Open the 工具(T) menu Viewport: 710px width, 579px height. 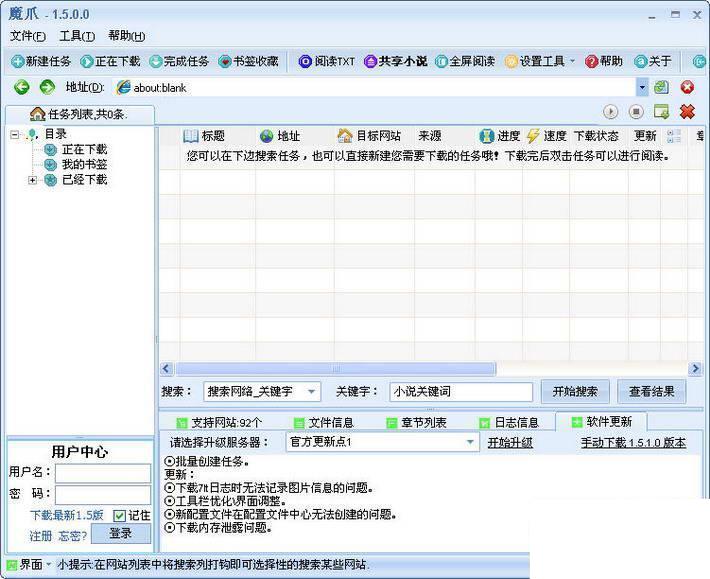(77, 36)
